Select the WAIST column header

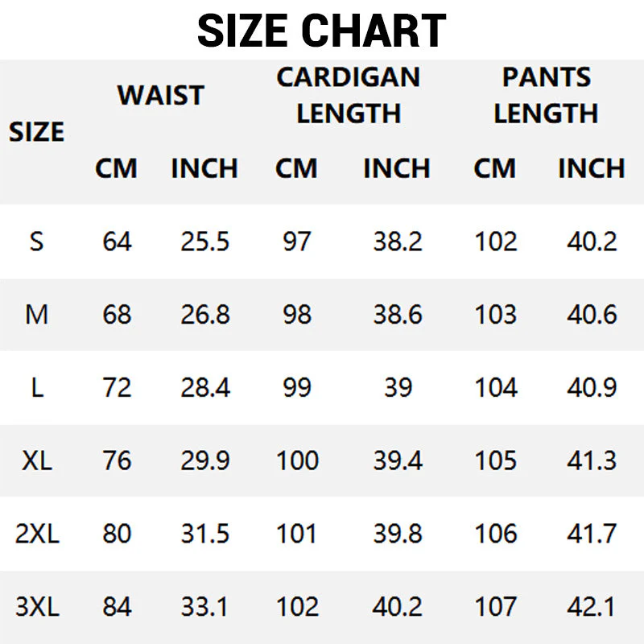coord(160,95)
